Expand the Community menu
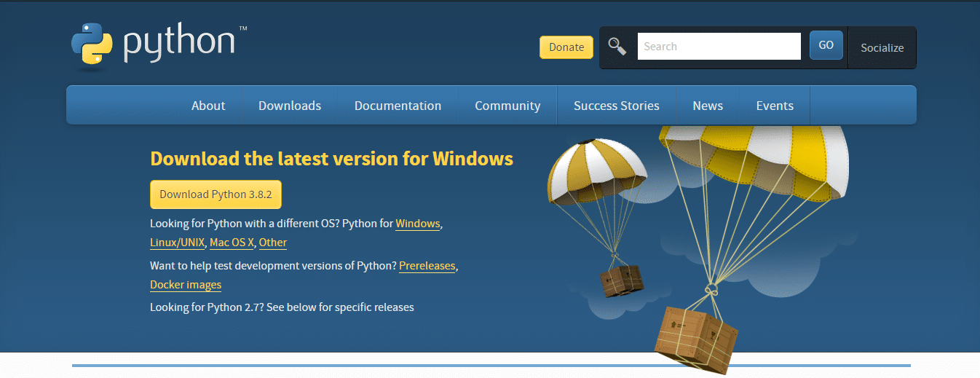Image resolution: width=980 pixels, height=378 pixels. click(x=507, y=106)
